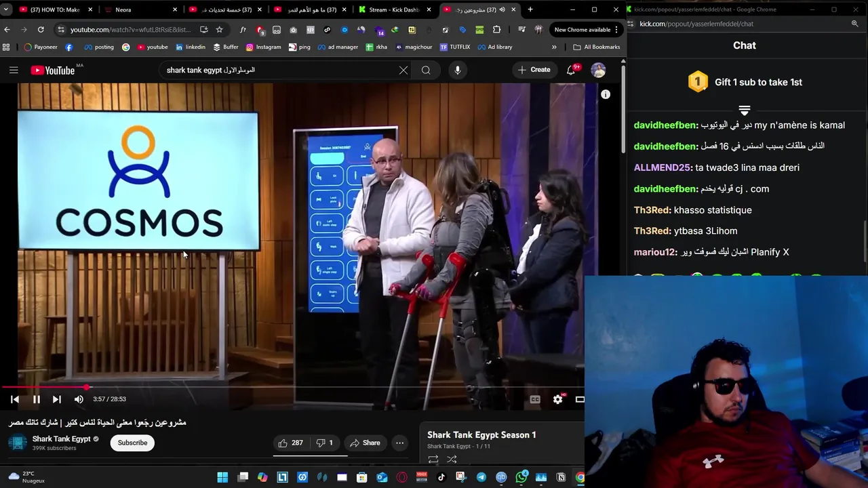868x488 pixels.
Task: Open more actions ellipsis under video
Action: pyautogui.click(x=400, y=443)
